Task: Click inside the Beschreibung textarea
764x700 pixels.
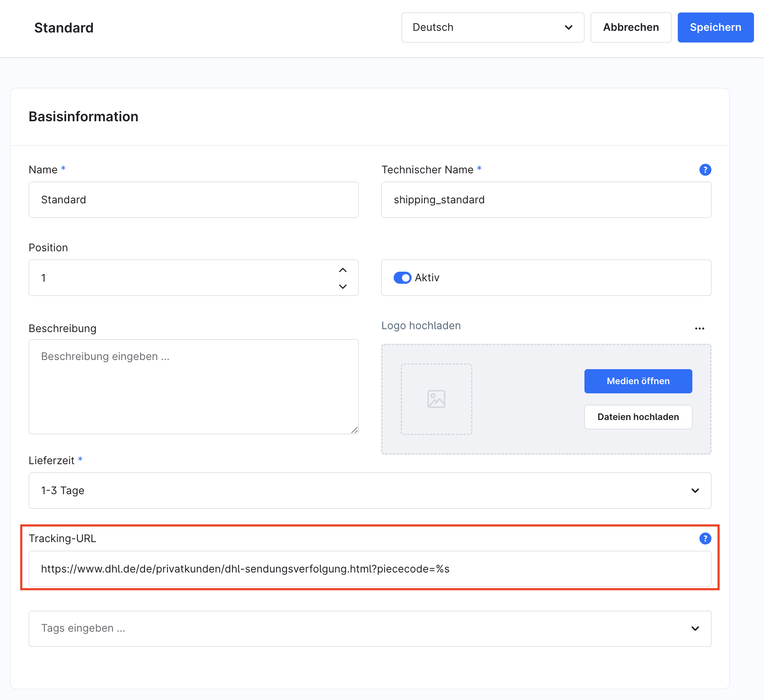Action: pos(193,386)
